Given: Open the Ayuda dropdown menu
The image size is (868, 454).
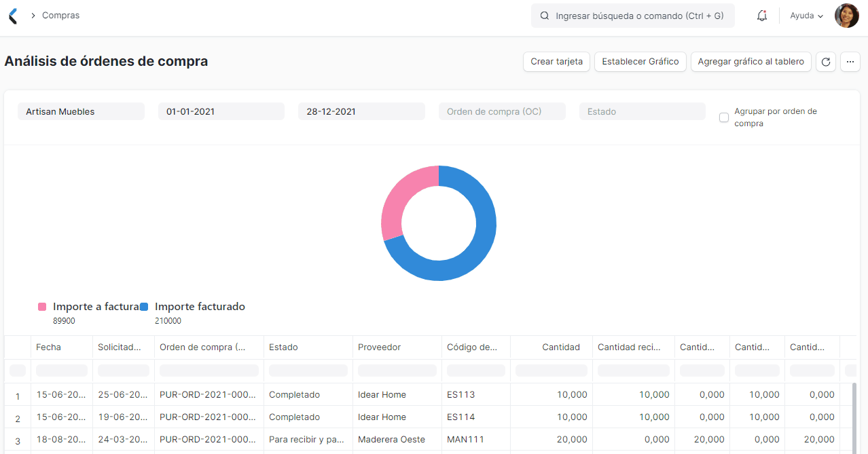Looking at the screenshot, I should (806, 15).
